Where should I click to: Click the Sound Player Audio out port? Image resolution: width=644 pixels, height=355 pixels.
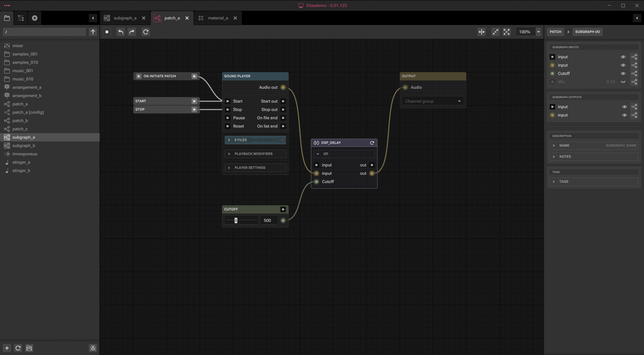[x=283, y=87]
